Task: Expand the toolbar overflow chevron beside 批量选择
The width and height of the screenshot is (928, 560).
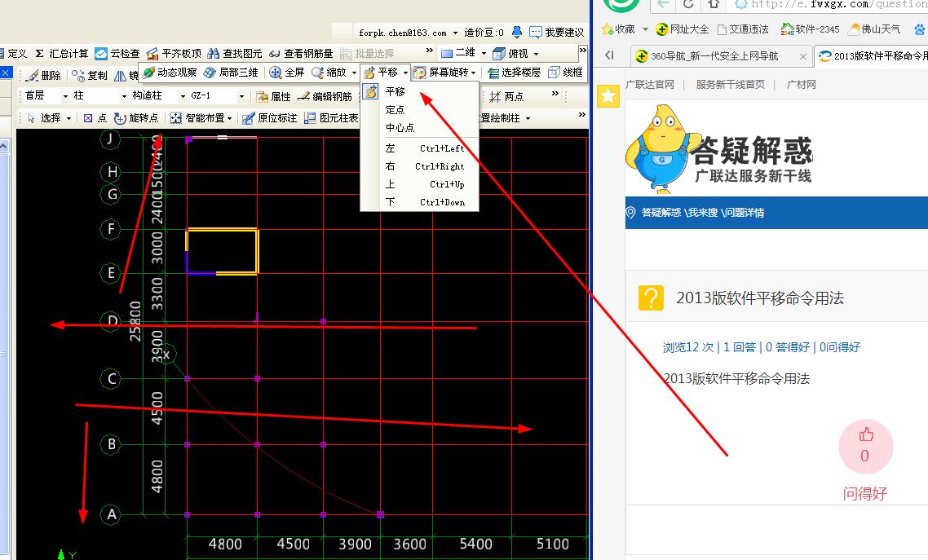Action: [x=430, y=51]
